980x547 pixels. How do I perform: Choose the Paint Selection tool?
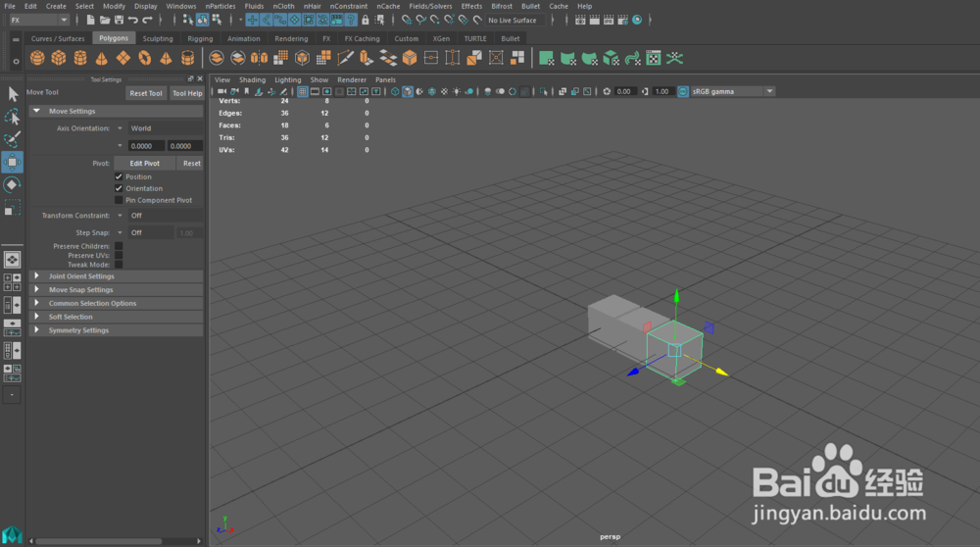[13, 139]
